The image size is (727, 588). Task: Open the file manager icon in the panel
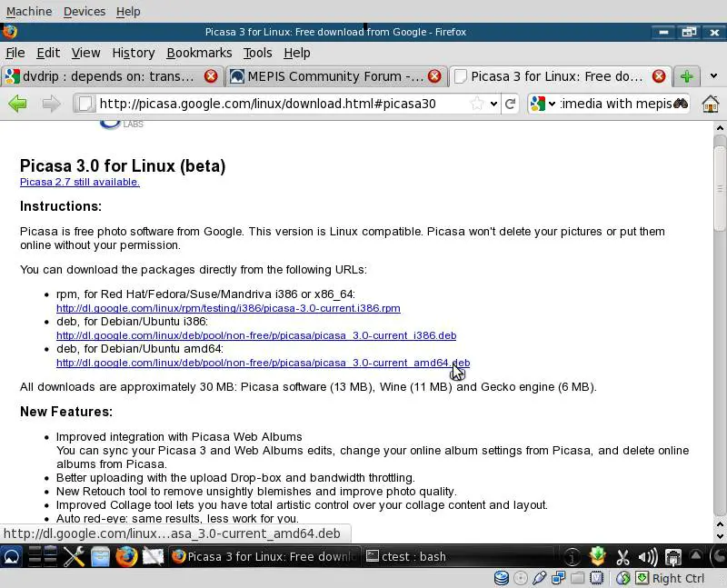100,556
